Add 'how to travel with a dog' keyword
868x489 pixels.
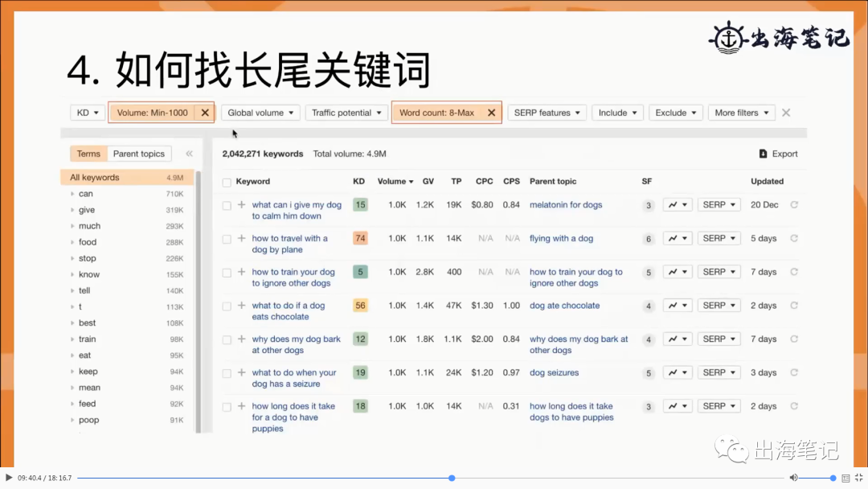[x=241, y=238]
